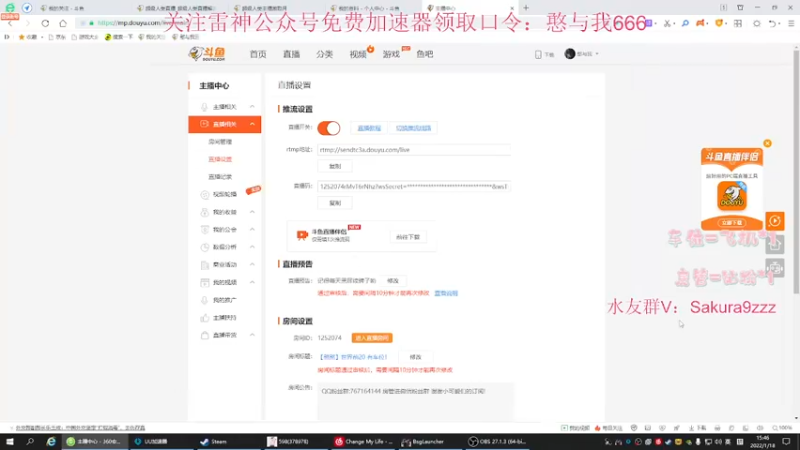Image resolution: width=800 pixels, height=450 pixels.
Task: Click orange play circle floating button
Action: point(774,221)
